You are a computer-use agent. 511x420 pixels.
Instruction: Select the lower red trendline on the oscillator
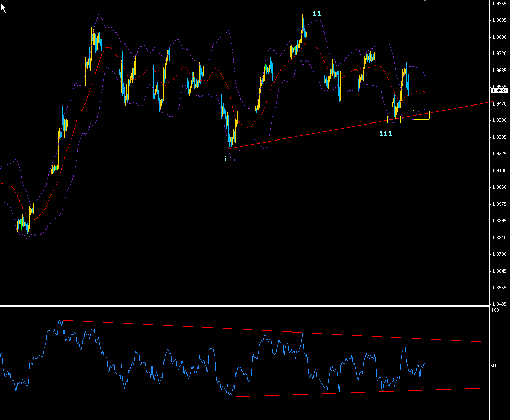[x=358, y=392]
